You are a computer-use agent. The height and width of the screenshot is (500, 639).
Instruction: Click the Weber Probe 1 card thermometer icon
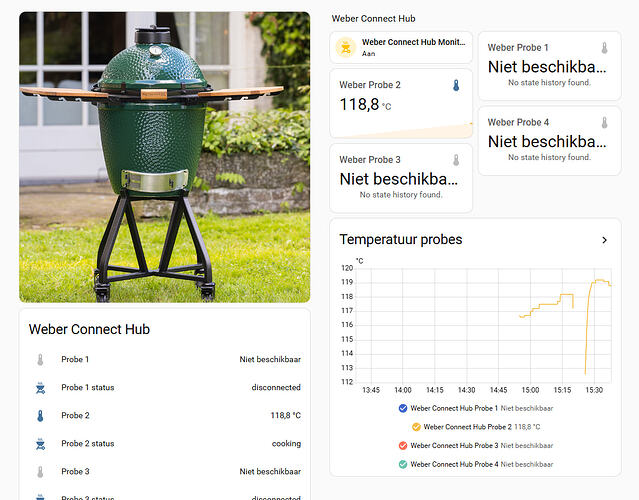click(604, 48)
